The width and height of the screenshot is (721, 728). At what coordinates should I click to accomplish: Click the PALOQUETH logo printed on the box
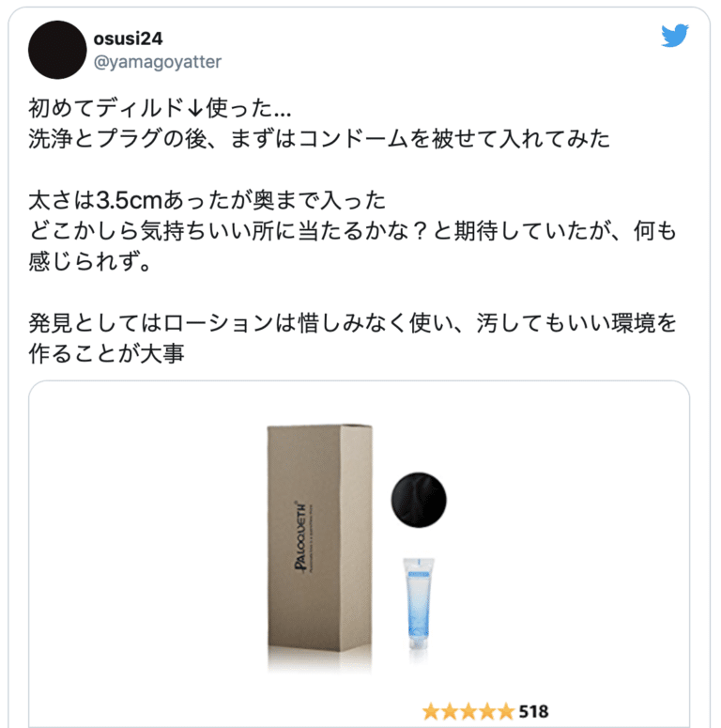[x=300, y=536]
